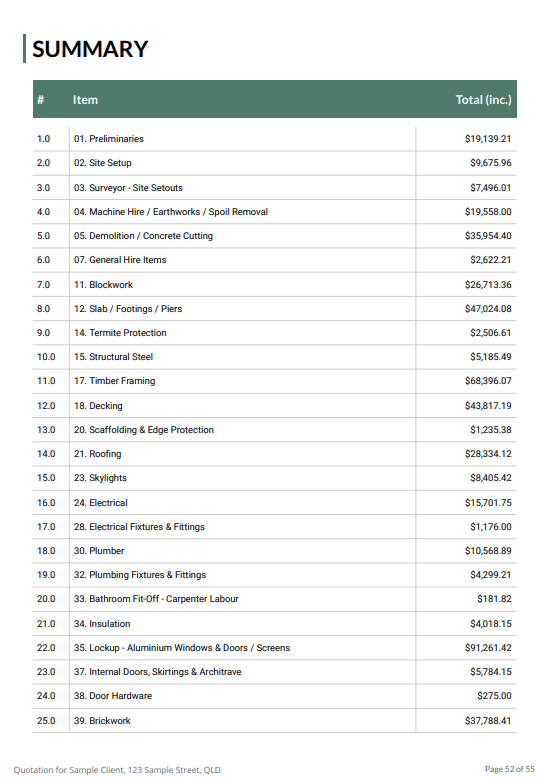Select '37. Internal Doors, Skirtings & Architrave'
Image resolution: width=547 pixels, height=778 pixels.
coord(158,672)
